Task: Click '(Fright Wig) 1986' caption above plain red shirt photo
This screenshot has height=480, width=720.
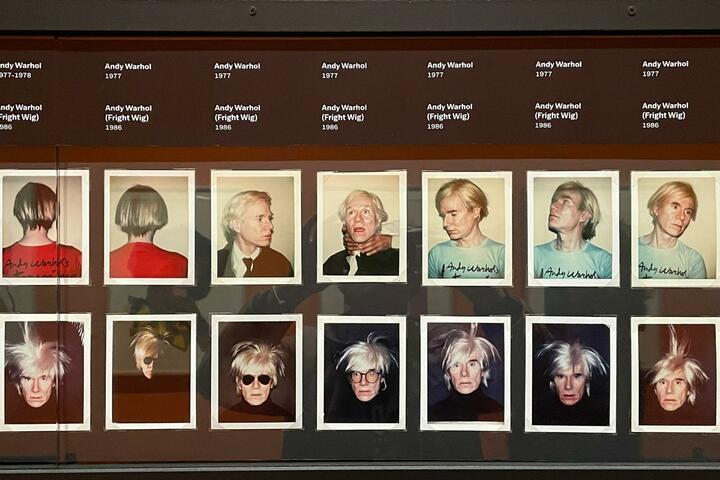Action: 127,123
